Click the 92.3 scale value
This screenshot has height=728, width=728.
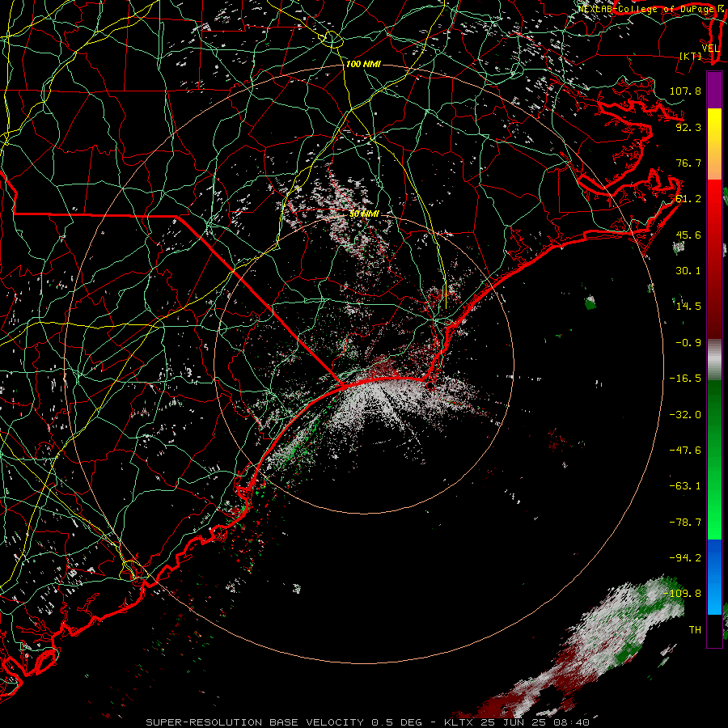[688, 127]
